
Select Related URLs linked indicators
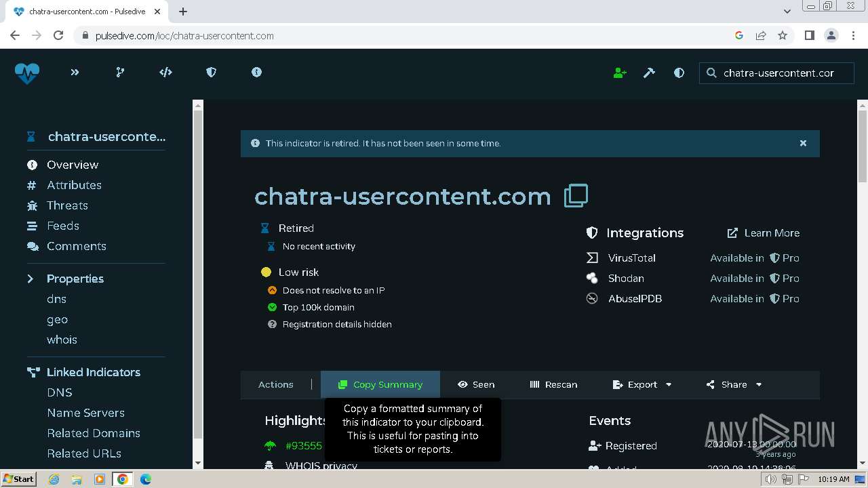[84, 453]
